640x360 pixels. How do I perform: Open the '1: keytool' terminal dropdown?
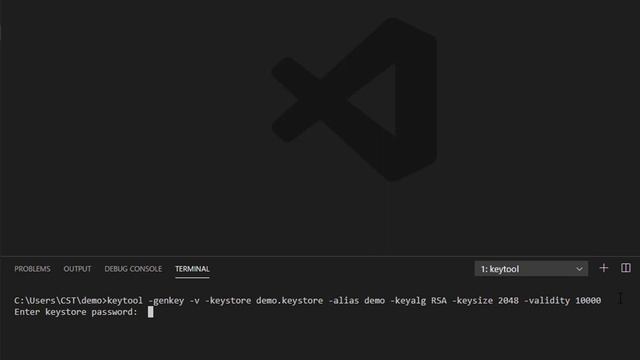click(531, 269)
